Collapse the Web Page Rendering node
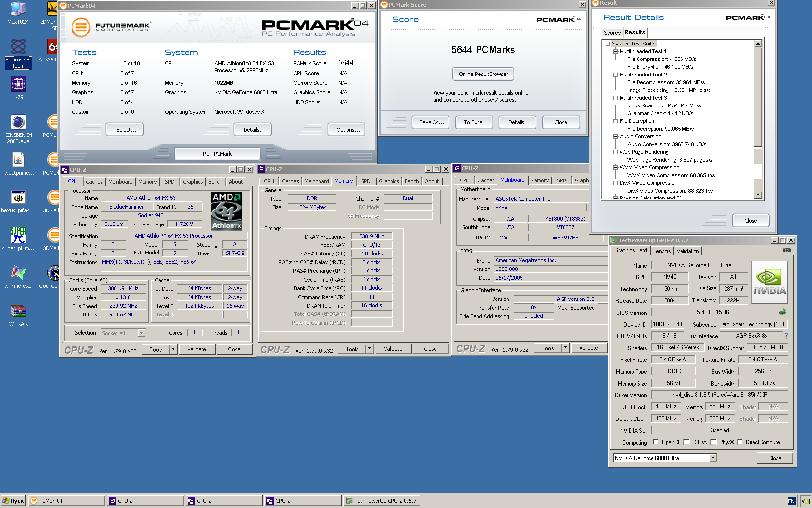Image resolution: width=812 pixels, height=508 pixels. pyautogui.click(x=616, y=152)
